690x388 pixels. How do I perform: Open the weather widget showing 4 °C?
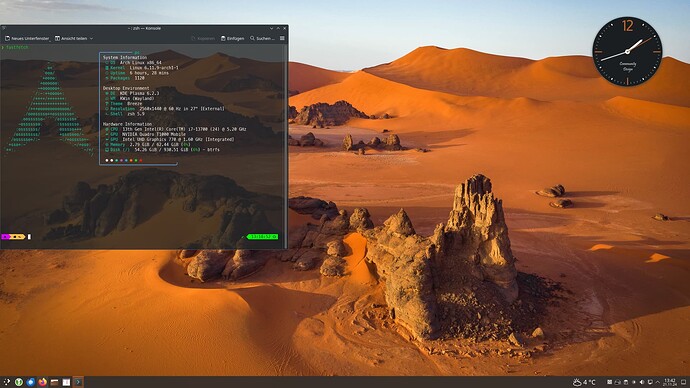tap(584, 382)
